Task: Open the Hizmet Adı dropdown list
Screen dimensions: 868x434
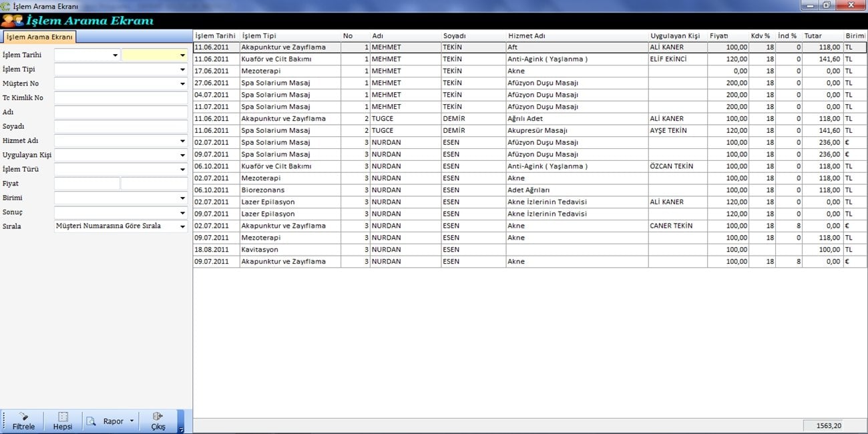Action: point(182,142)
